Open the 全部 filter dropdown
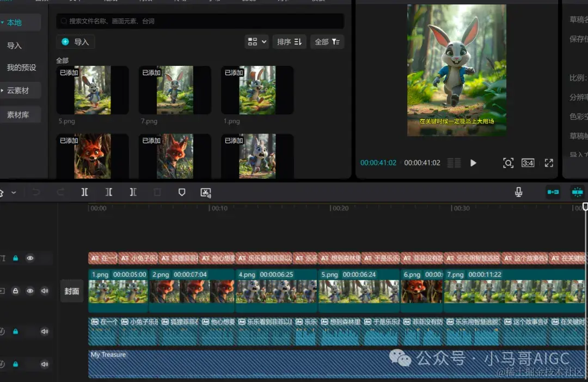This screenshot has height=382, width=588. pos(327,41)
